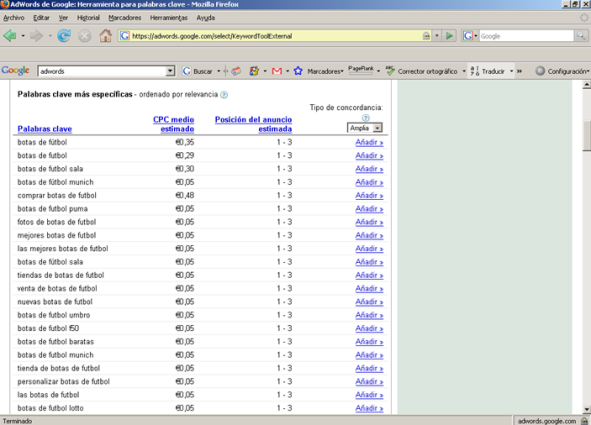Click the keyword tienda de botas de futbol

(58, 368)
